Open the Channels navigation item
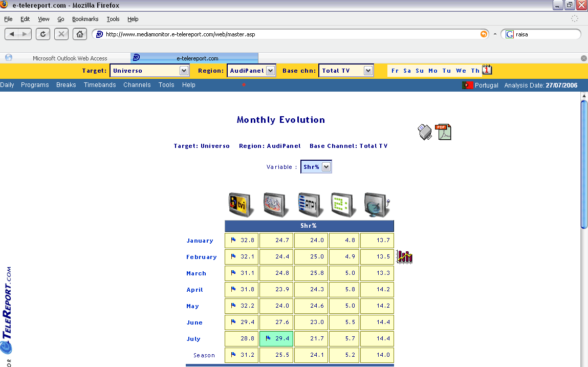588x367 pixels. [x=137, y=85]
